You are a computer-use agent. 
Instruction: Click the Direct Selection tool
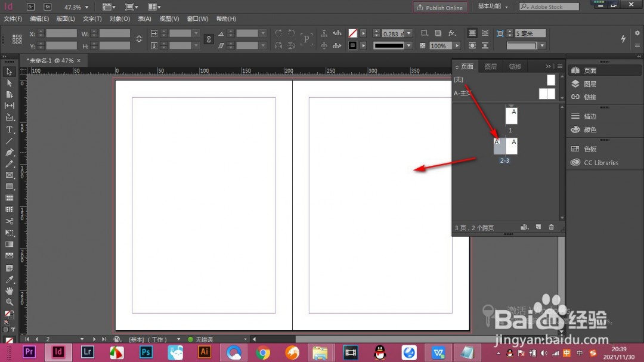click(x=10, y=83)
